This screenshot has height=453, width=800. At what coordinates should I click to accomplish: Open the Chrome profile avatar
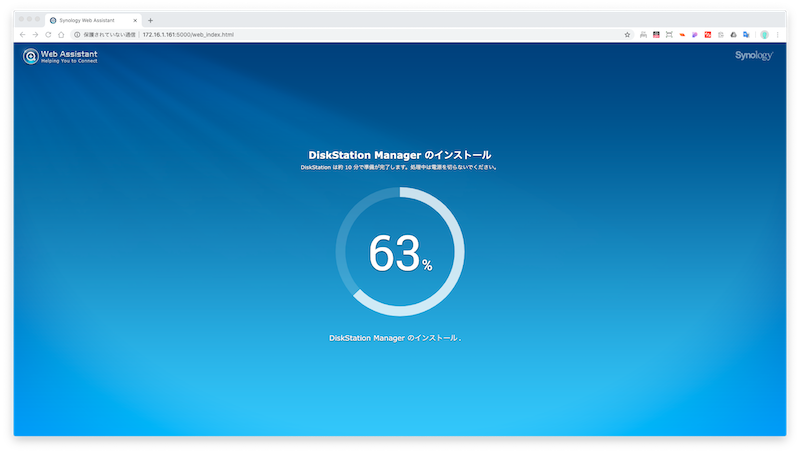pyautogui.click(x=764, y=35)
